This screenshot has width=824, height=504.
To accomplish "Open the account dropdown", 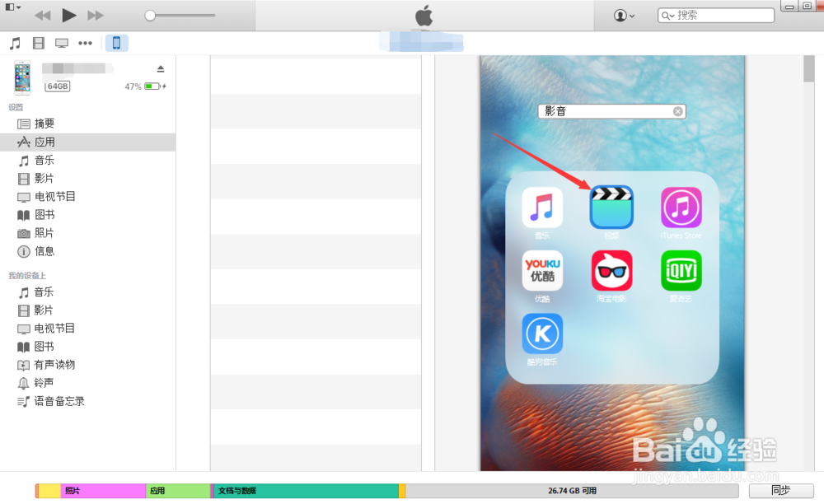I will pyautogui.click(x=624, y=16).
